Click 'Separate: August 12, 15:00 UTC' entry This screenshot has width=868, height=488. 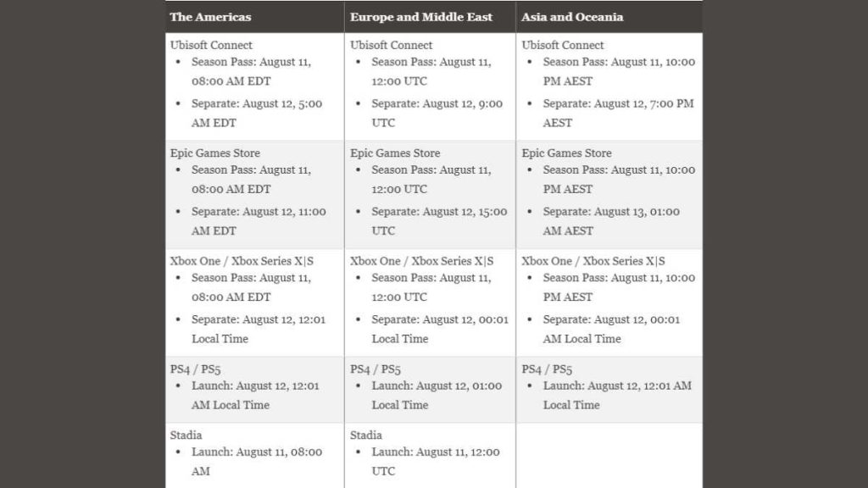[x=439, y=221]
